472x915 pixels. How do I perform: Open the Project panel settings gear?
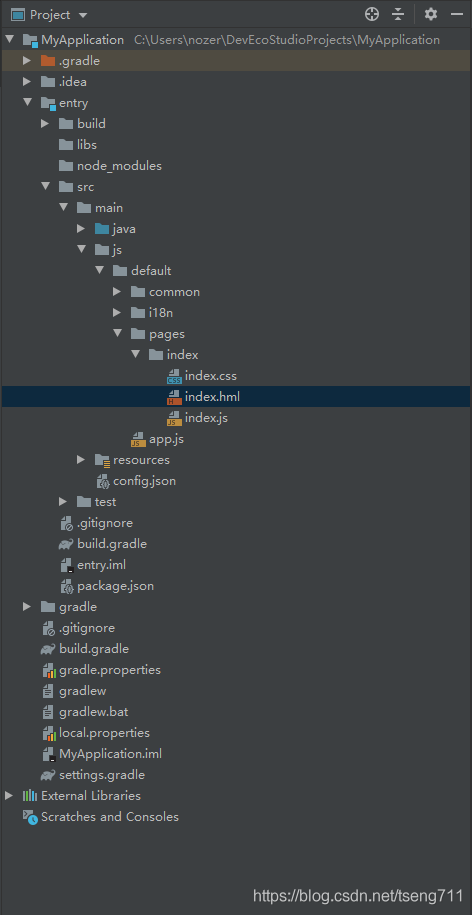(x=431, y=14)
